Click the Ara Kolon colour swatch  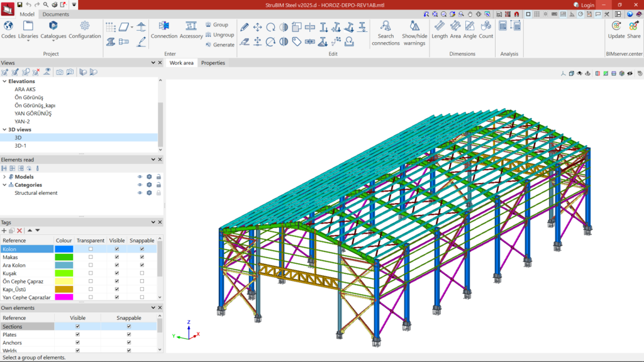tap(64, 265)
